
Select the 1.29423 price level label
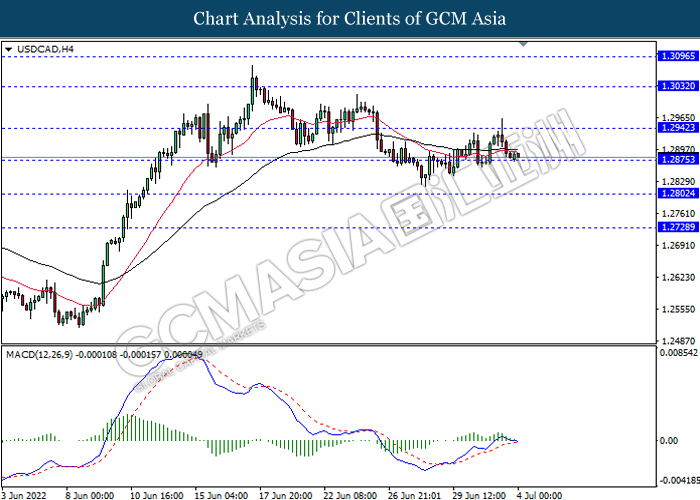coord(678,128)
